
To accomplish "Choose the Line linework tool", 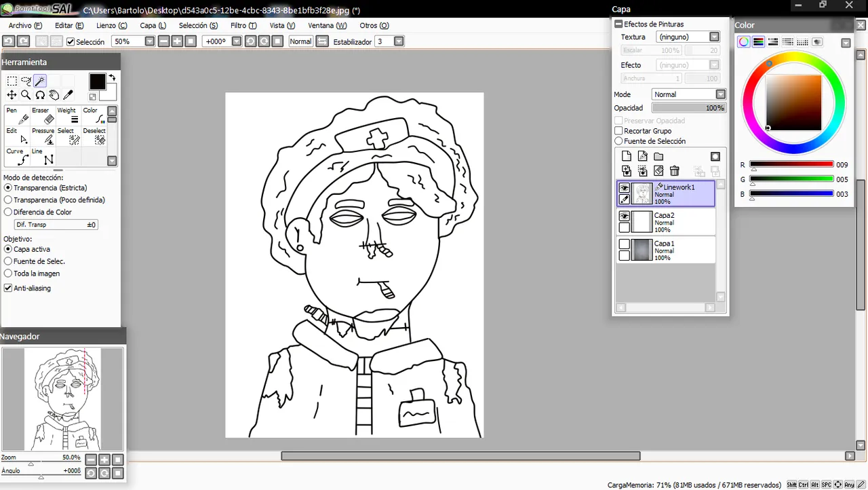I will tap(43, 157).
